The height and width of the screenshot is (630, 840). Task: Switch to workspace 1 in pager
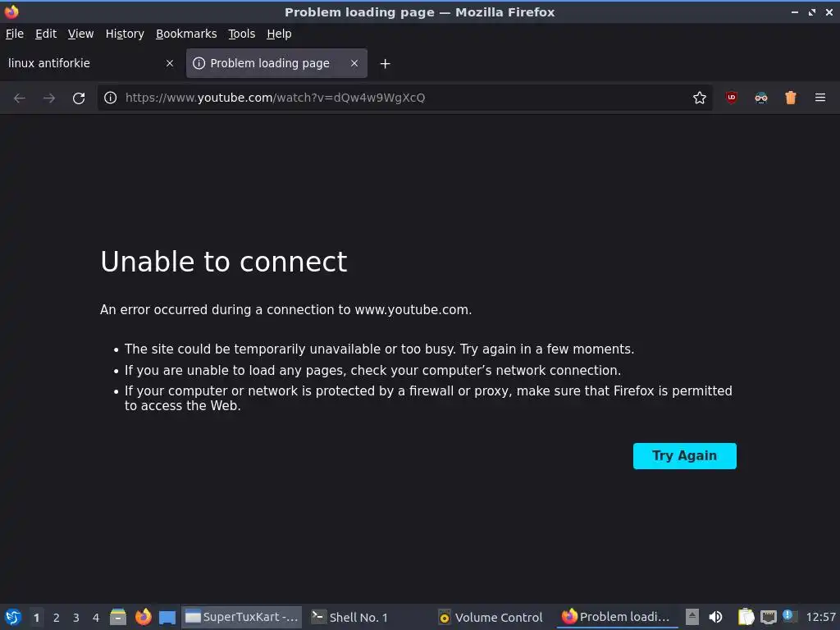click(x=36, y=618)
